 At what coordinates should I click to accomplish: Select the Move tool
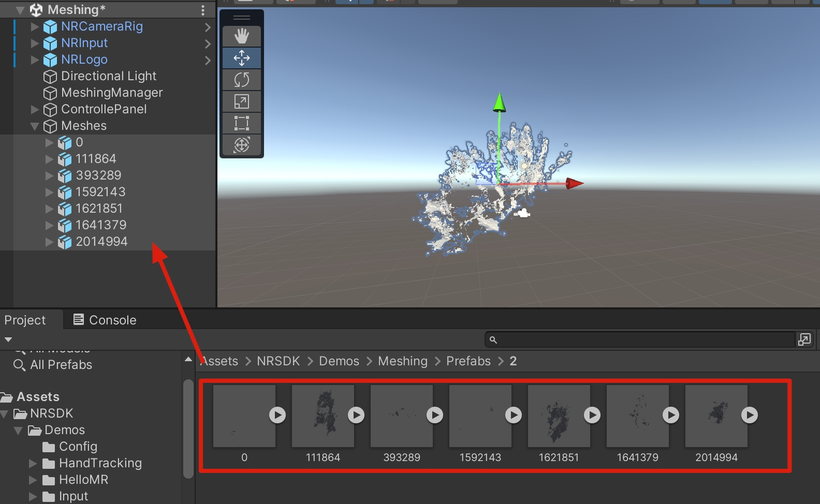[x=242, y=58]
